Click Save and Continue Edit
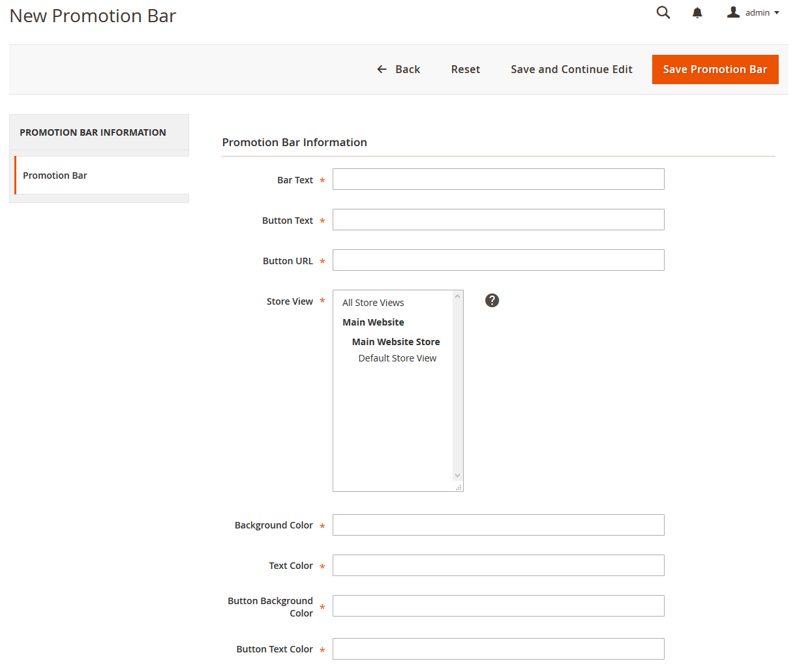 pyautogui.click(x=571, y=69)
